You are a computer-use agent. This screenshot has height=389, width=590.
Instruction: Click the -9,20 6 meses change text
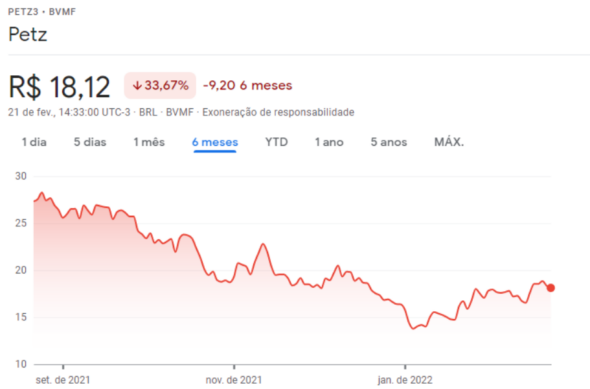tap(248, 85)
